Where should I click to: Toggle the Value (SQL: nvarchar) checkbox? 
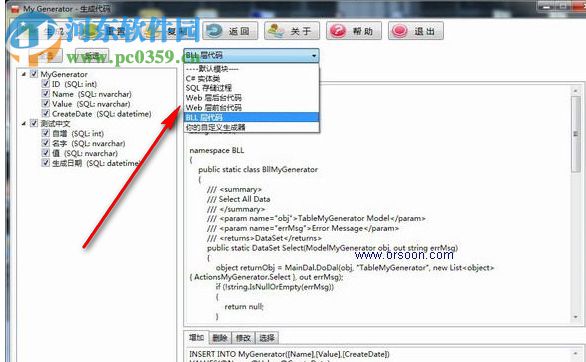click(x=46, y=103)
